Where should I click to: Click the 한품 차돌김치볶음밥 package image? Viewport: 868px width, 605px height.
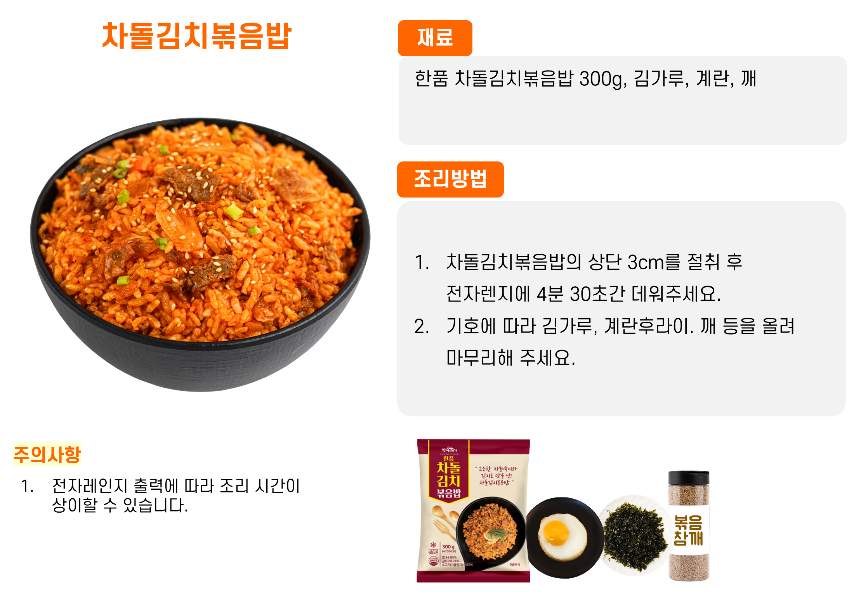pyautogui.click(x=473, y=511)
